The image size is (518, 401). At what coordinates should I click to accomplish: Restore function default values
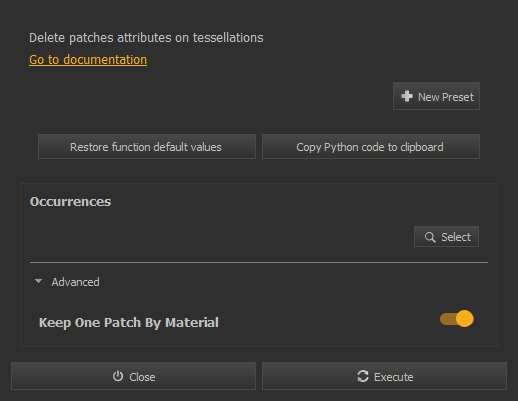pyautogui.click(x=147, y=147)
